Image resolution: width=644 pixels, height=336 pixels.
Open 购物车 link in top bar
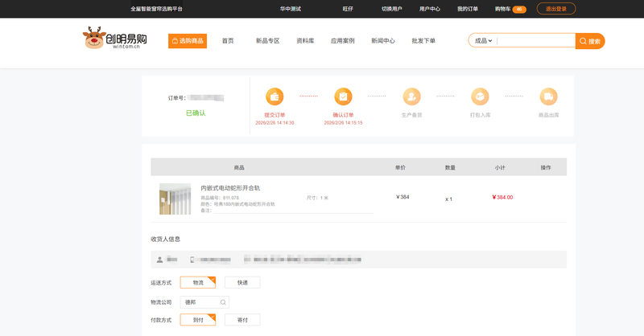coord(502,9)
